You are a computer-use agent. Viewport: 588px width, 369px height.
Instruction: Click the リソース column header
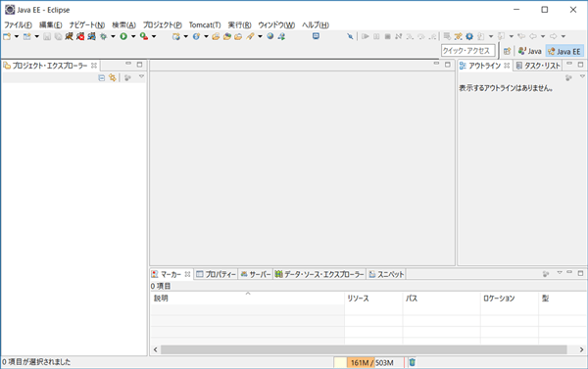point(373,299)
